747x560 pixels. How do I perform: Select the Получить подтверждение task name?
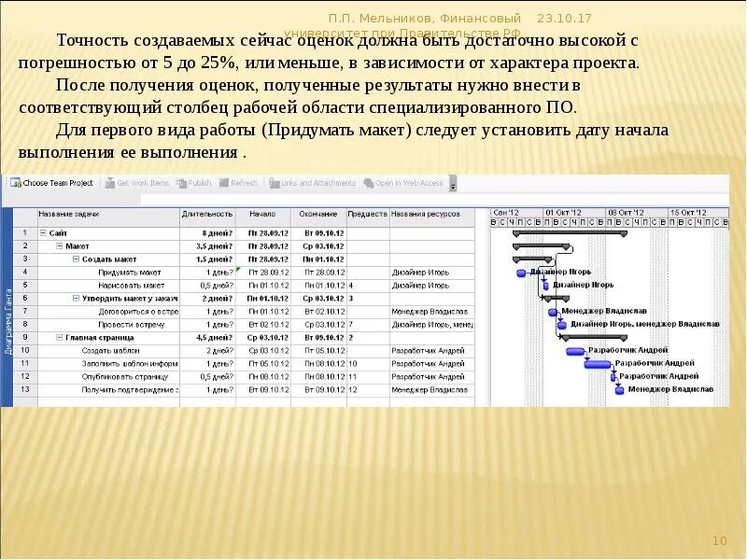tap(130, 390)
